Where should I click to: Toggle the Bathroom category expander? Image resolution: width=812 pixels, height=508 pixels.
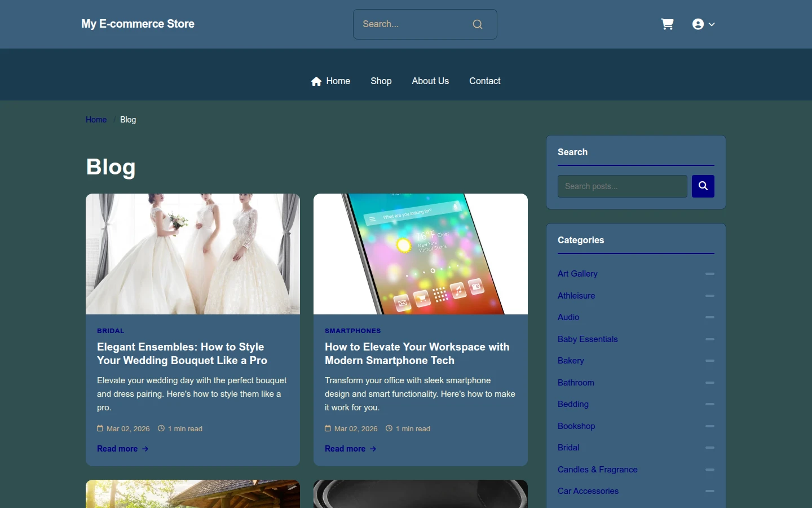[x=710, y=383]
